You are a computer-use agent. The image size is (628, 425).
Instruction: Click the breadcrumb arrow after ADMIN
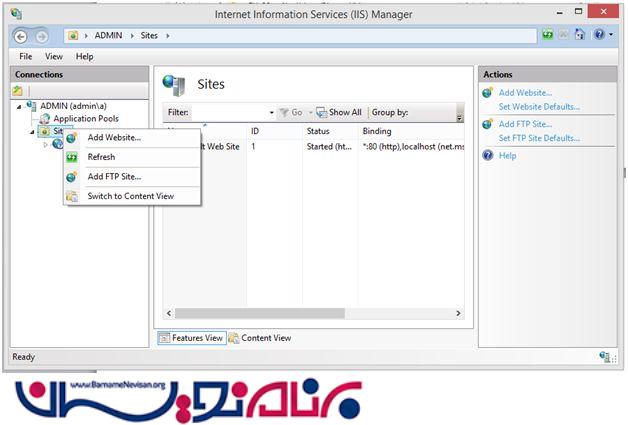coord(132,36)
